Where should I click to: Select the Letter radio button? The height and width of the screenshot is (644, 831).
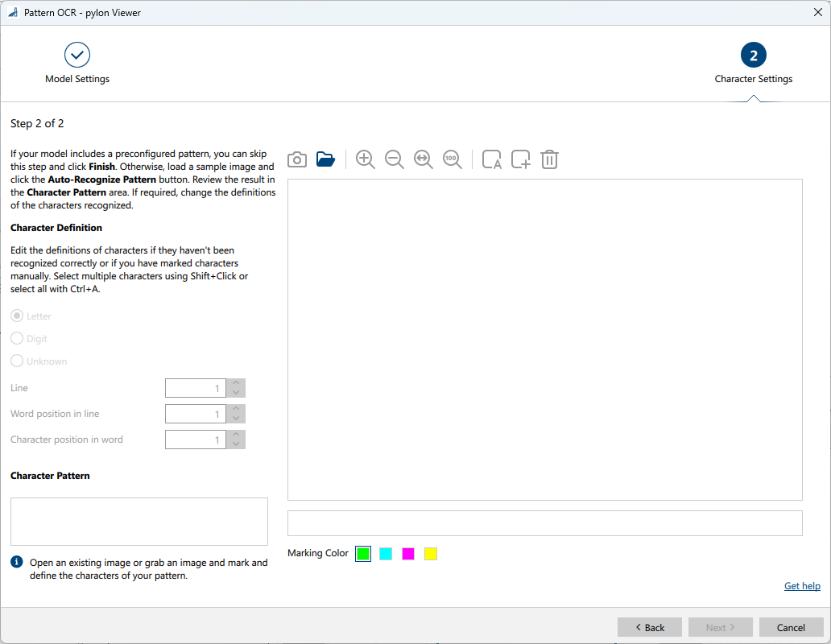[17, 316]
